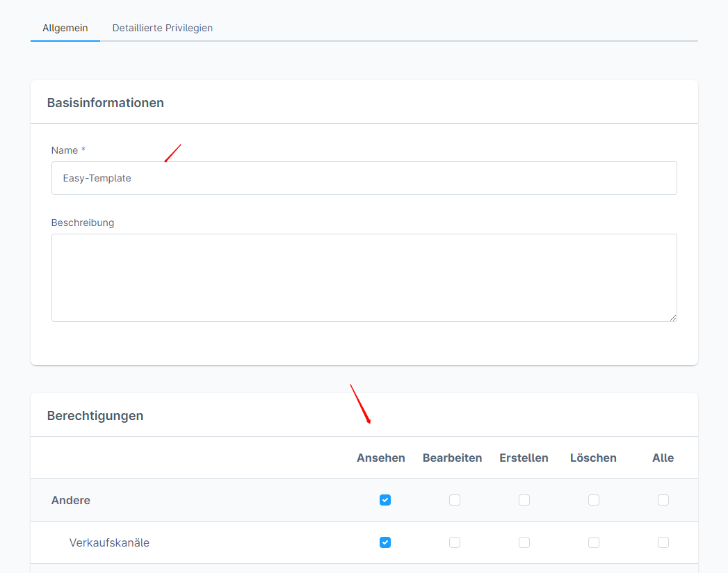The width and height of the screenshot is (728, 573).
Task: Check Löschen for Verkaufskanäle
Action: (594, 542)
